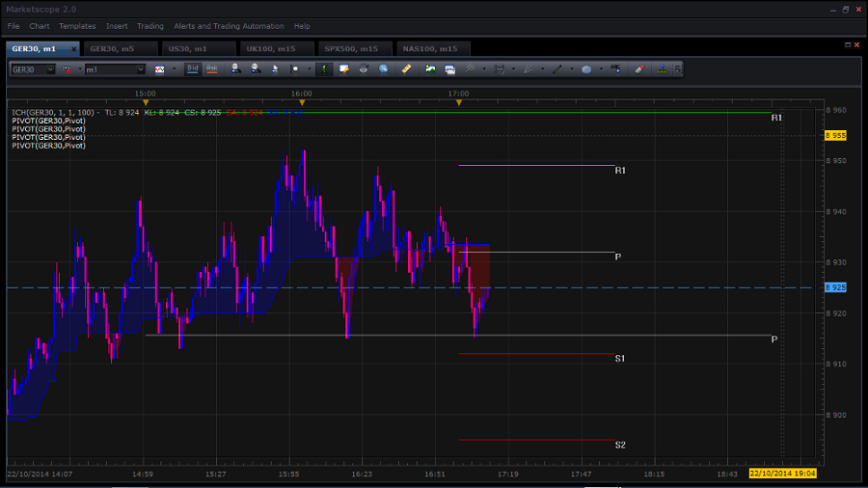Open the m1 timeframe dropdown

pyautogui.click(x=141, y=69)
